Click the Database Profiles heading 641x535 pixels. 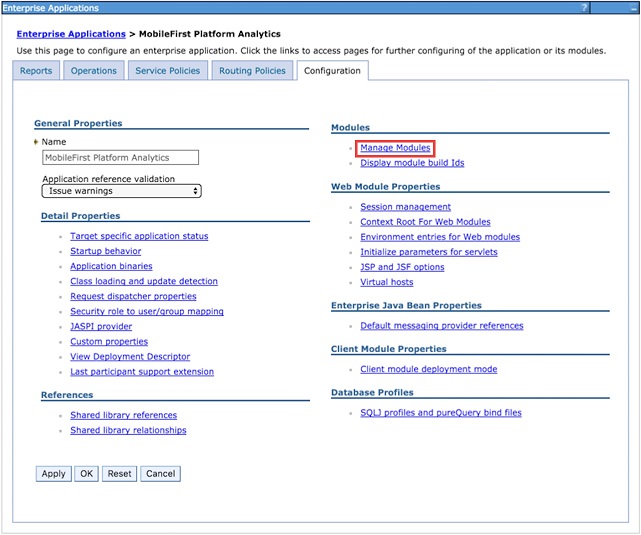click(372, 393)
